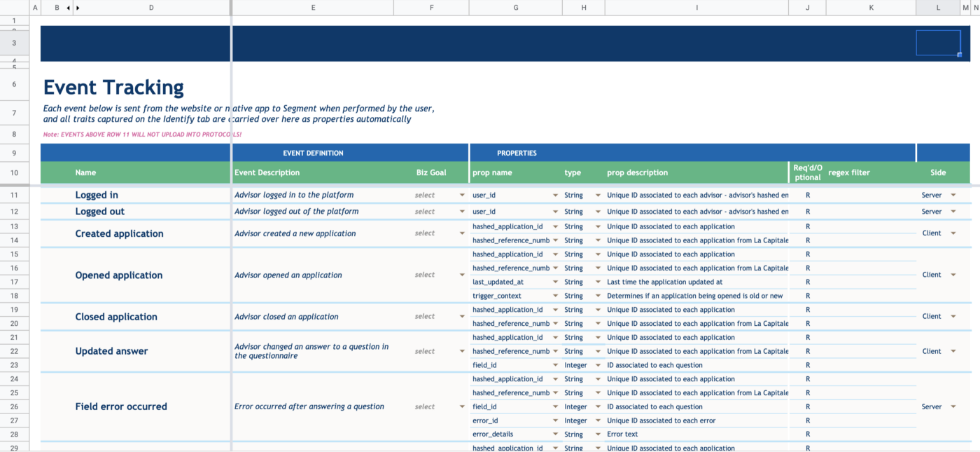Open Client side dropdown for Created application
Viewport: 980px width, 452px height.
pyautogui.click(x=953, y=233)
